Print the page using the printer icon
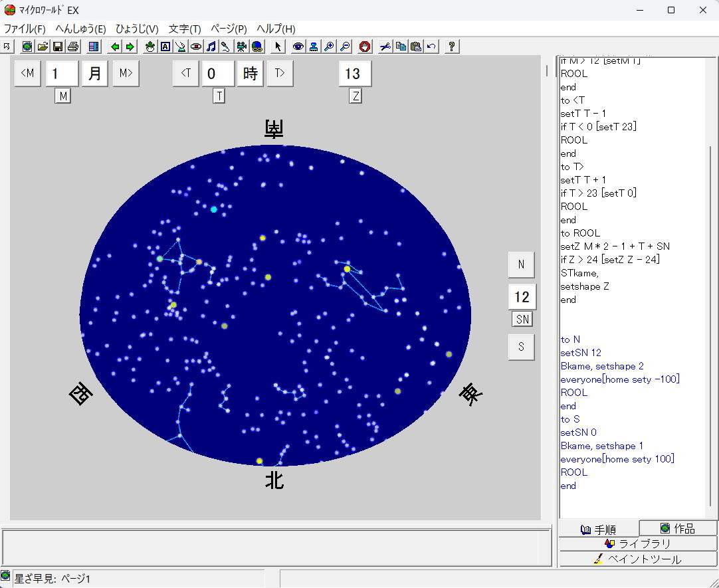 point(73,47)
